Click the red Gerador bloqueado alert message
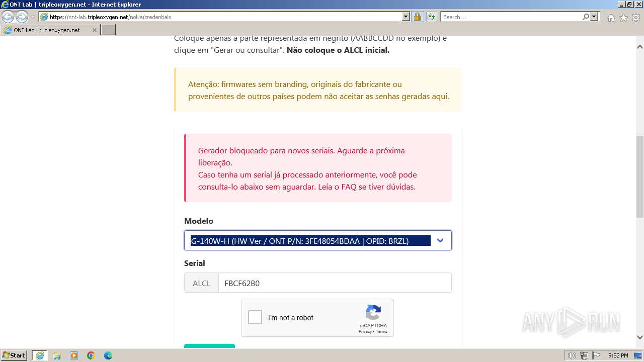 click(x=318, y=168)
